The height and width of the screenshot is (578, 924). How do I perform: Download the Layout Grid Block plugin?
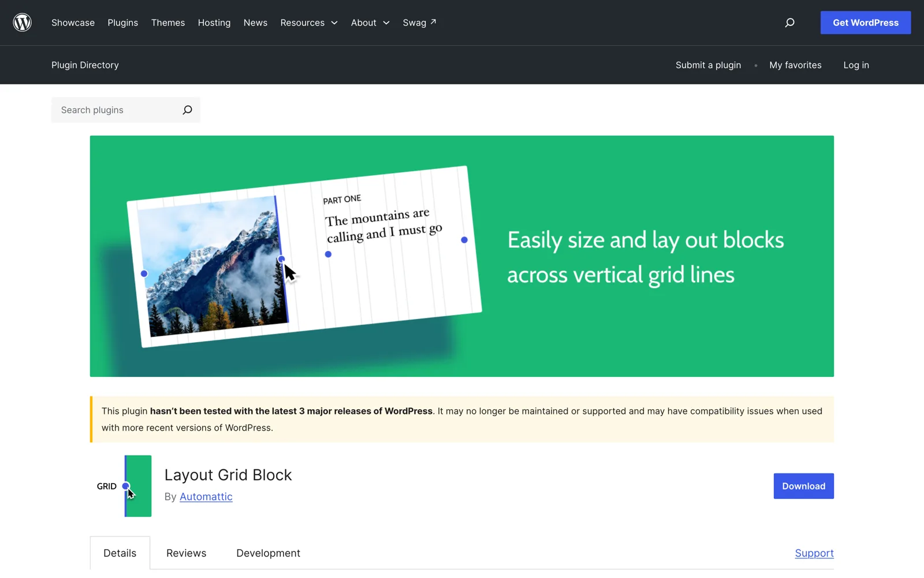tap(803, 486)
